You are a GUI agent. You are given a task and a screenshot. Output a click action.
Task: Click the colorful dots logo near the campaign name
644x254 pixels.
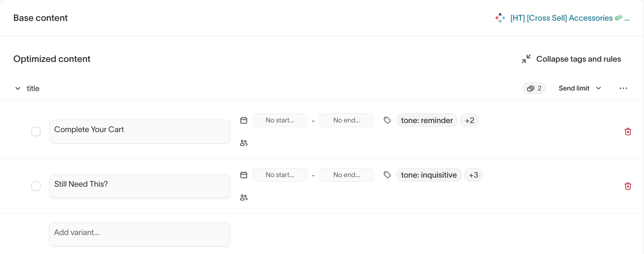[500, 18]
